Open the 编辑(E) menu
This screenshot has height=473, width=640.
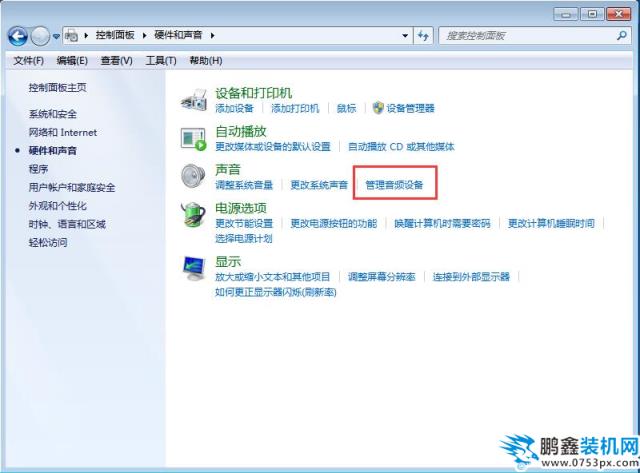click(72, 61)
